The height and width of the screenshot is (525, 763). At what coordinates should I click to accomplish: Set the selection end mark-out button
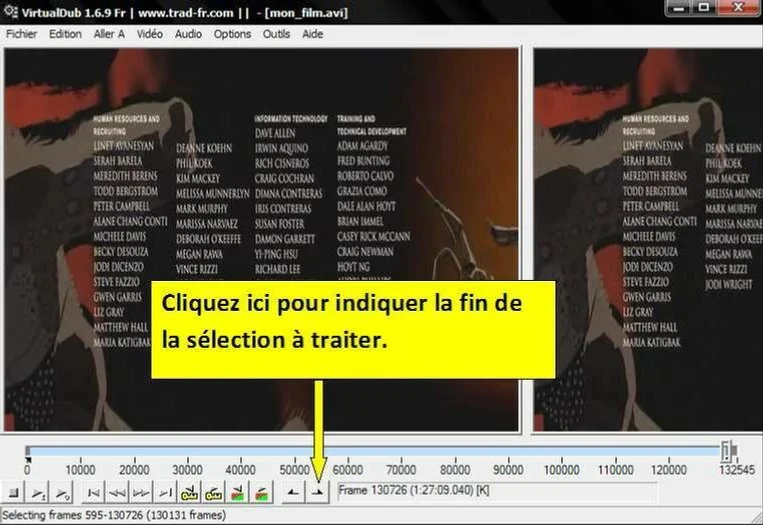click(318, 493)
